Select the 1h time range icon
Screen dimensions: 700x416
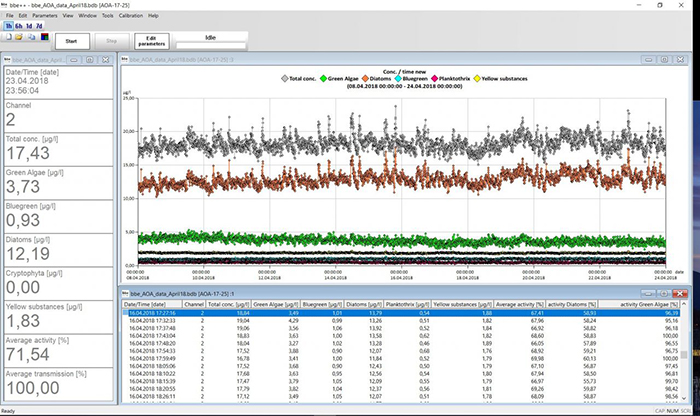point(8,27)
